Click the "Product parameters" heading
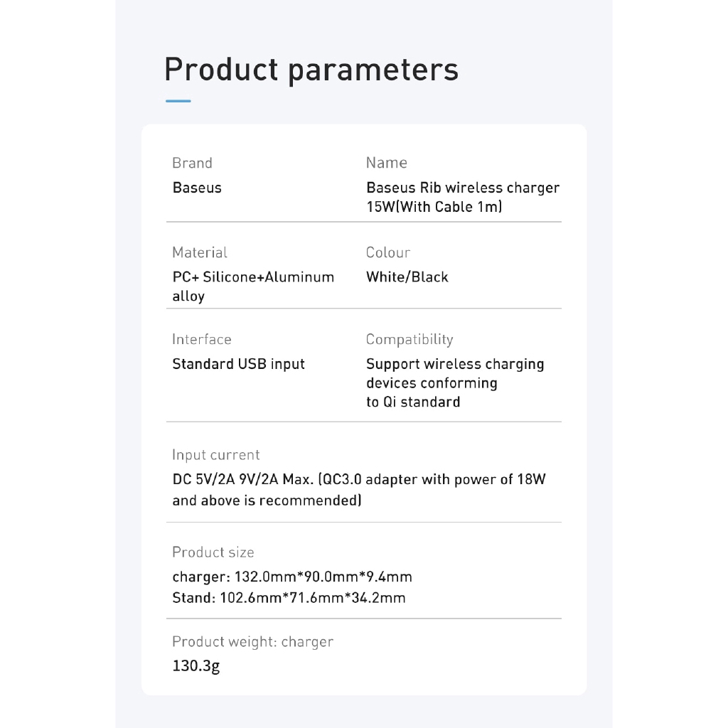The height and width of the screenshot is (728, 728). click(311, 70)
